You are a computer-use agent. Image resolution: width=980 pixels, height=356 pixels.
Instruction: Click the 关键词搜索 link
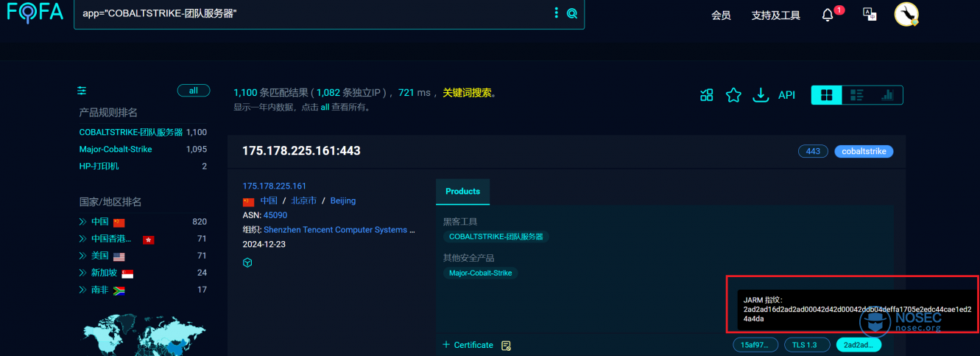[x=467, y=93]
